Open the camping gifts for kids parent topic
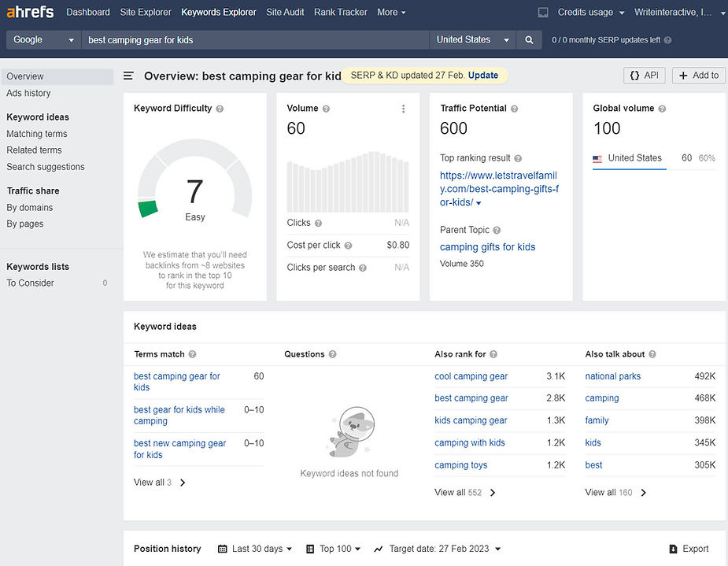 point(487,247)
